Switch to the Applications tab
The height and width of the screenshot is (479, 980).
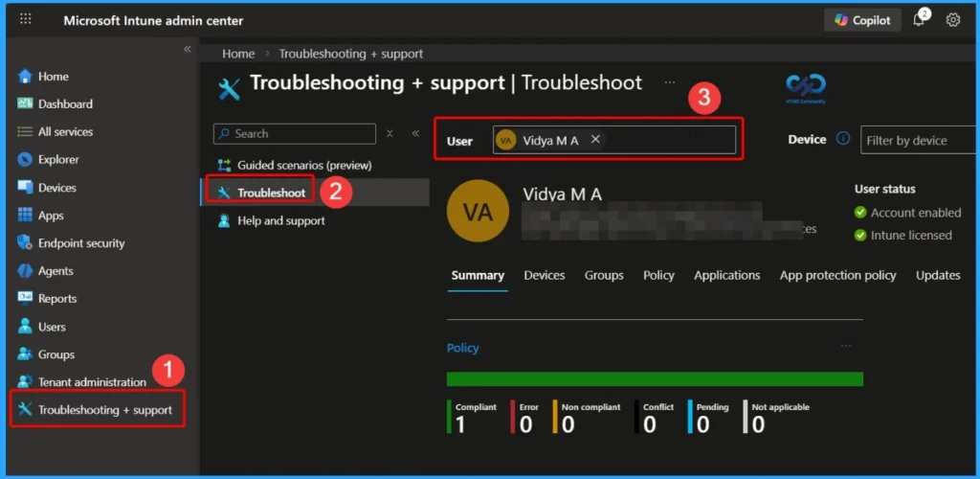pyautogui.click(x=727, y=275)
